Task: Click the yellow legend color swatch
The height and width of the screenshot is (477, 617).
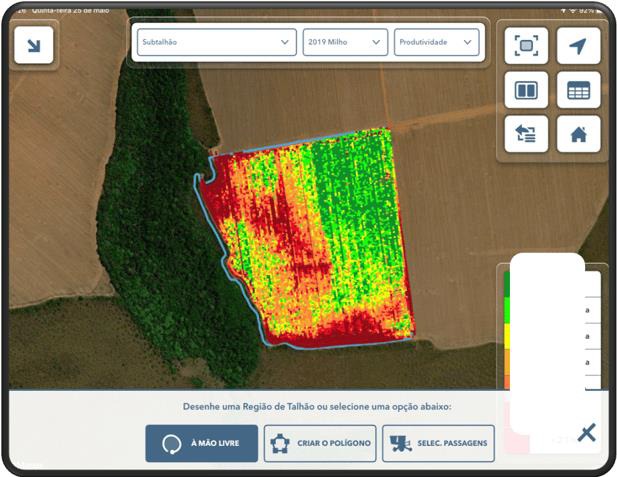Action: click(x=507, y=335)
